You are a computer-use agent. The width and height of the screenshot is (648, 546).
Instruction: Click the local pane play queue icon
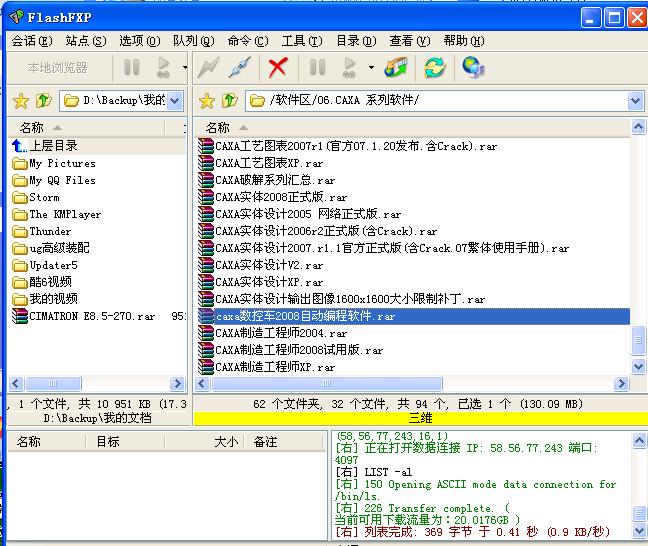coord(164,67)
